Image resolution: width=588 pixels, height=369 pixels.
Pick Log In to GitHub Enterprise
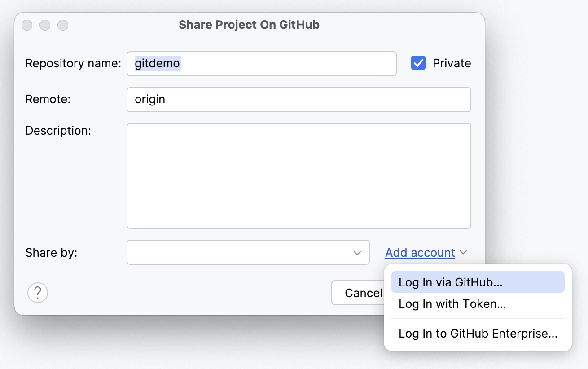(477, 334)
